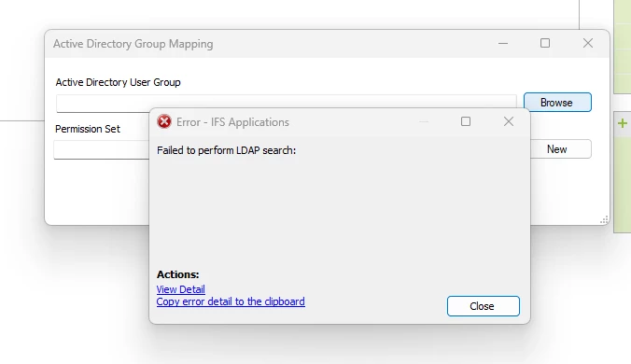Click the green plus icon at right edge
The height and width of the screenshot is (364, 631).
click(623, 123)
